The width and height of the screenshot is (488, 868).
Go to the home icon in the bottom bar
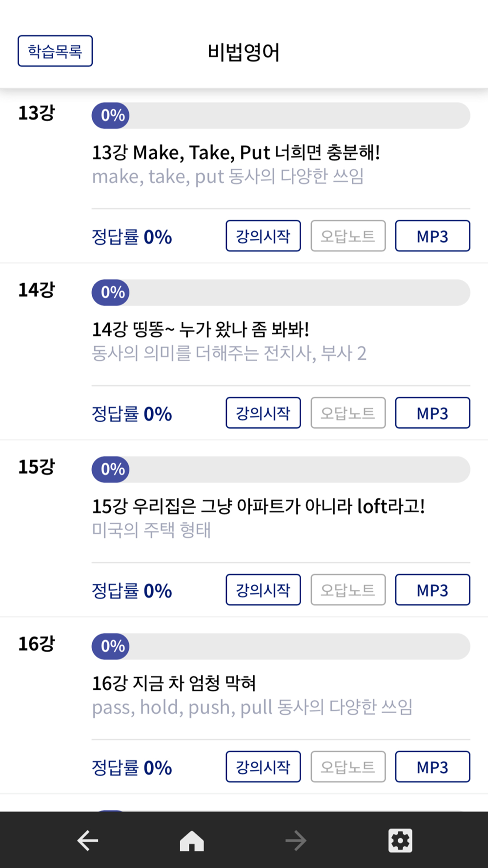pyautogui.click(x=192, y=841)
